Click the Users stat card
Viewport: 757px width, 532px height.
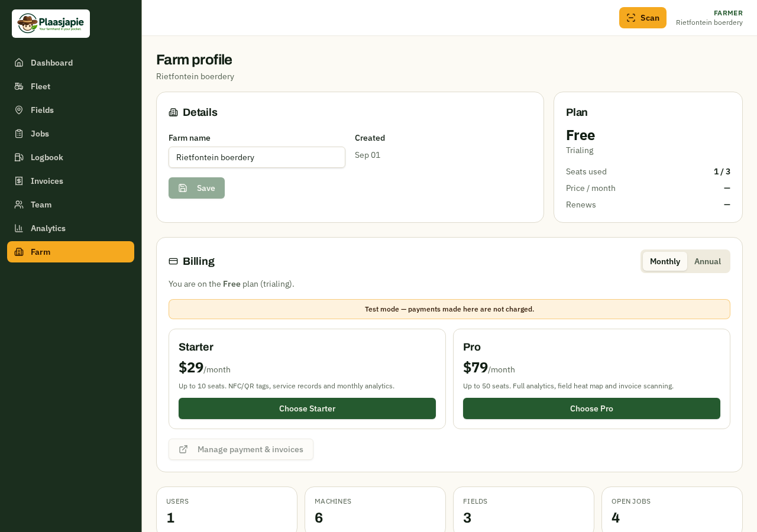click(x=227, y=510)
